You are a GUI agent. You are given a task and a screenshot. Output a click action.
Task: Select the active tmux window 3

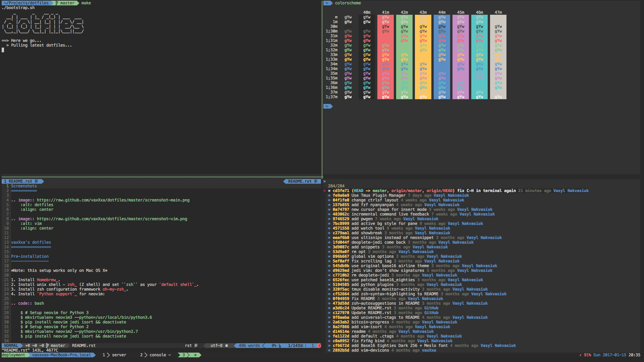[x=184, y=355]
